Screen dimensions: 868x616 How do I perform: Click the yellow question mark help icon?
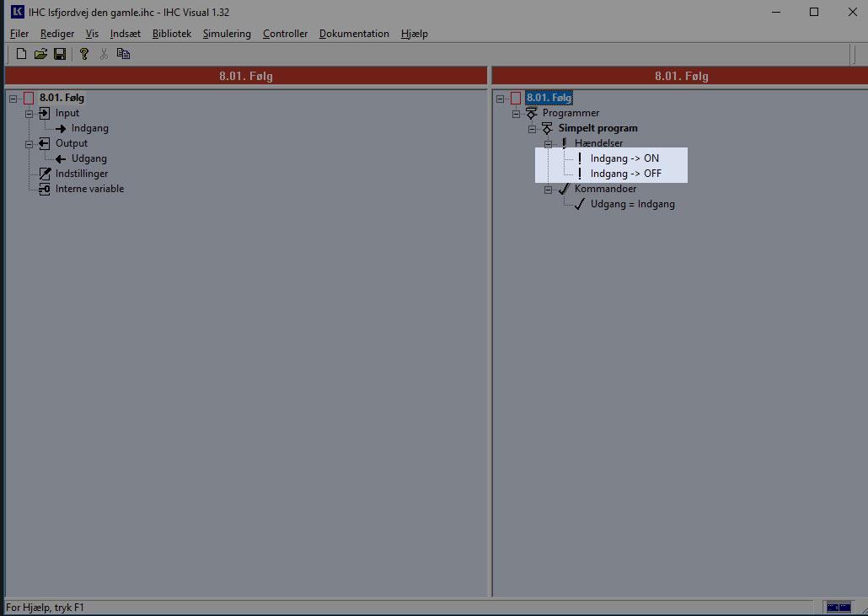point(84,54)
